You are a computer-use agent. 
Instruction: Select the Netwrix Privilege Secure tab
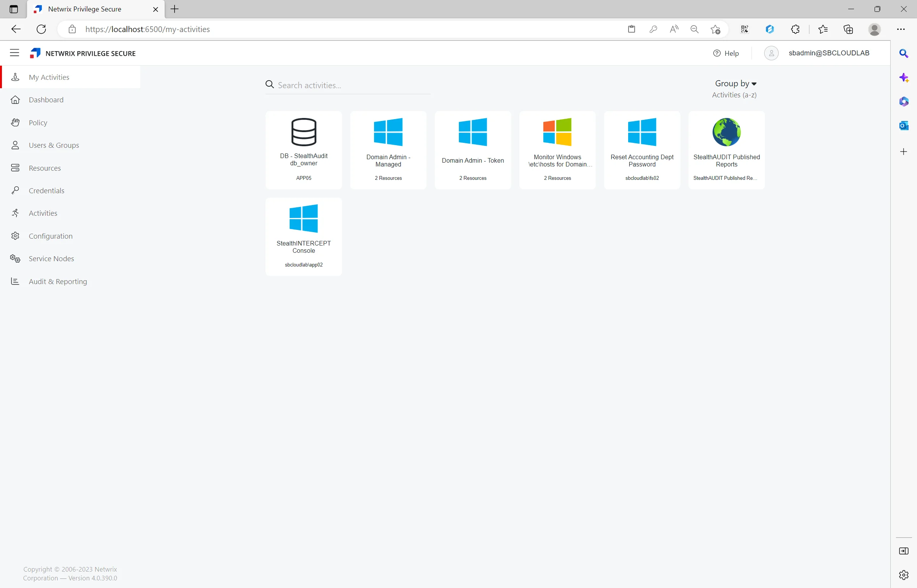96,9
